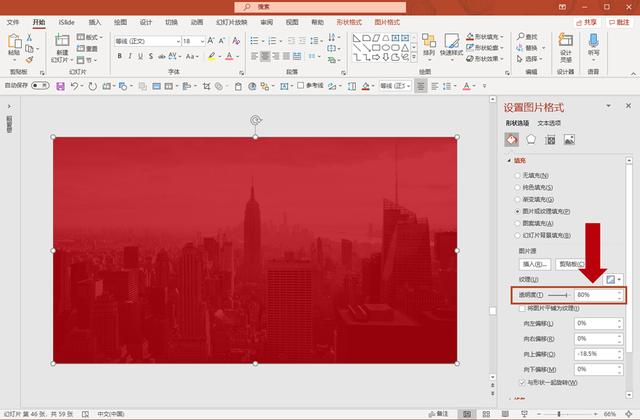Open the Effects pentagon icon tab
Screen dimensions: 640x420
pos(531,140)
